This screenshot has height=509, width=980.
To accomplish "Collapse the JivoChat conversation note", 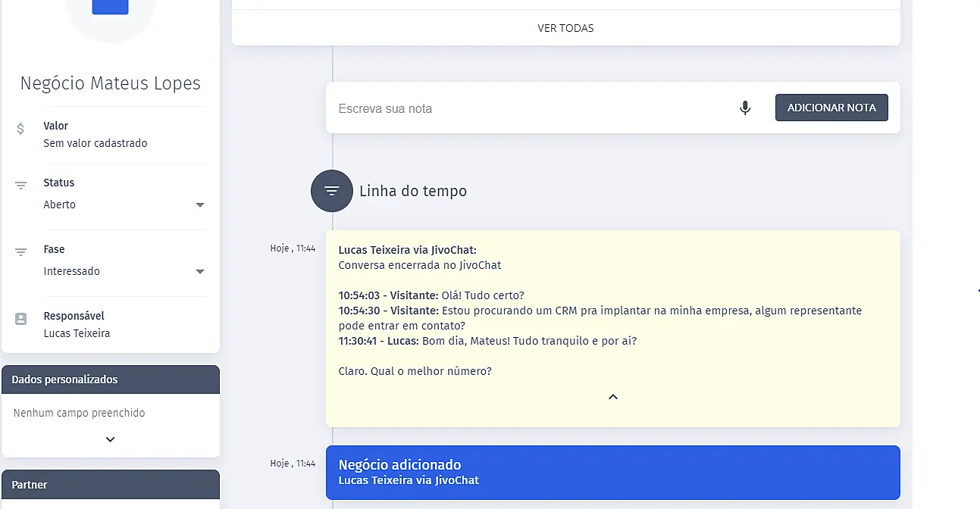I will (x=613, y=397).
